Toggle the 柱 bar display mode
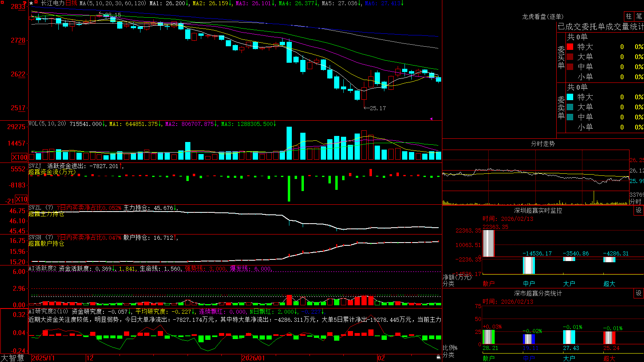The height and width of the screenshot is (362, 644). point(629,16)
